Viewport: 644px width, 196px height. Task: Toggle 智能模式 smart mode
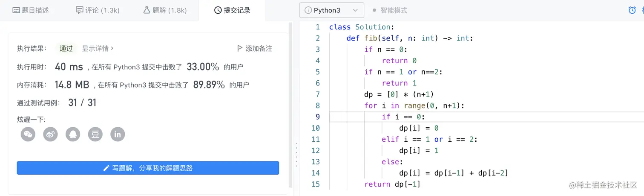tap(390, 10)
